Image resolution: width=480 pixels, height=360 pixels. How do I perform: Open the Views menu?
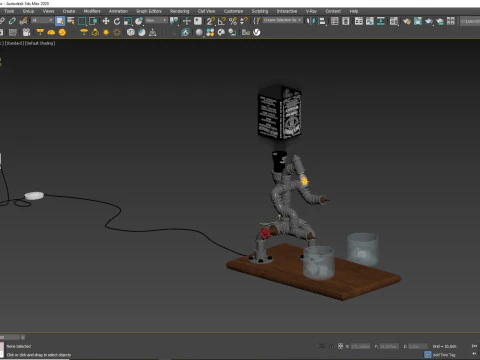point(48,11)
